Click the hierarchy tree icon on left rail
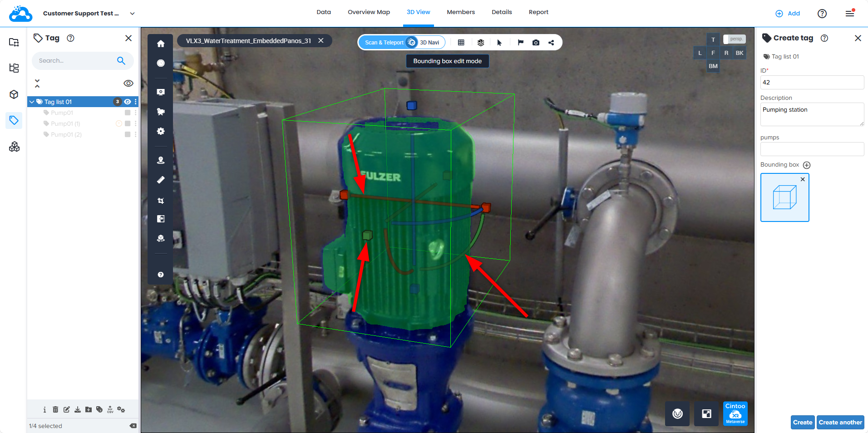 tap(14, 68)
